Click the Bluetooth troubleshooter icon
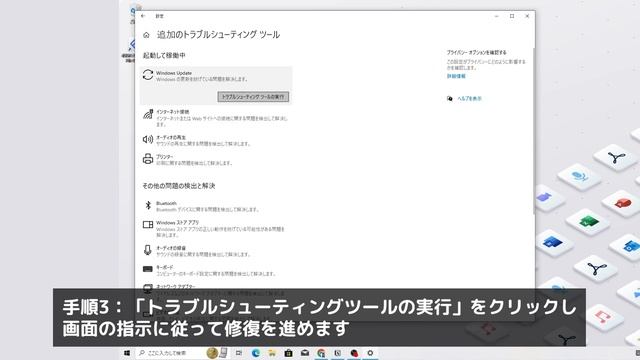The image size is (640, 360). tap(148, 205)
